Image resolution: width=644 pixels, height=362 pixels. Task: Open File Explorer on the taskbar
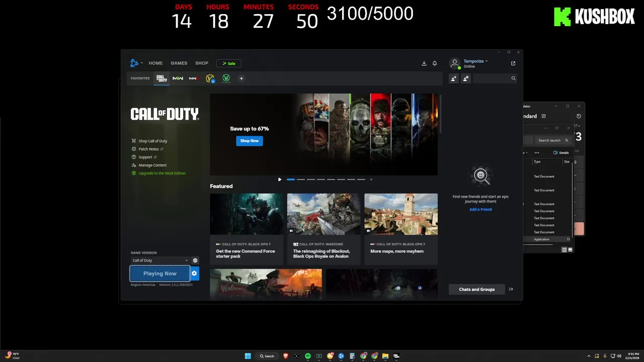tap(385, 356)
